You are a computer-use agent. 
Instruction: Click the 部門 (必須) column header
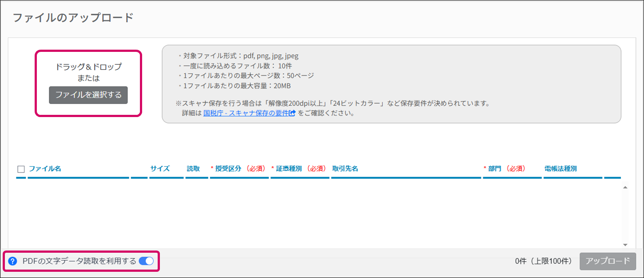coord(506,168)
